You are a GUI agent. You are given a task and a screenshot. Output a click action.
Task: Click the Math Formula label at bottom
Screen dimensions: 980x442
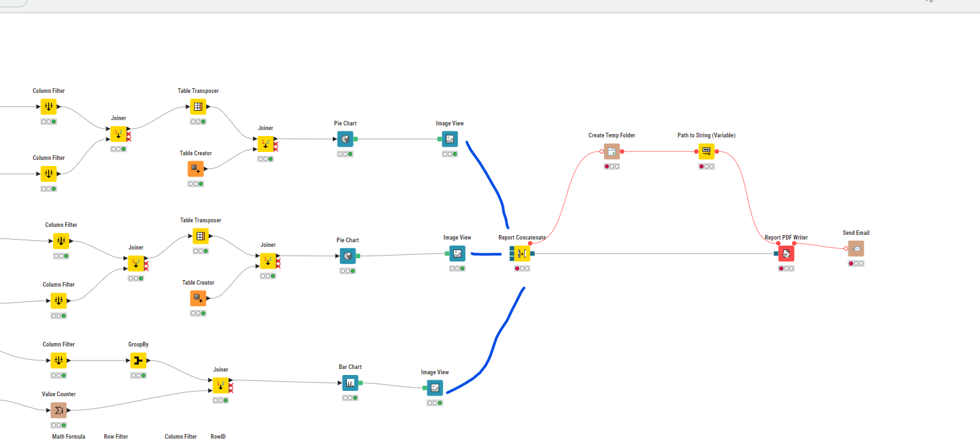[x=68, y=437]
